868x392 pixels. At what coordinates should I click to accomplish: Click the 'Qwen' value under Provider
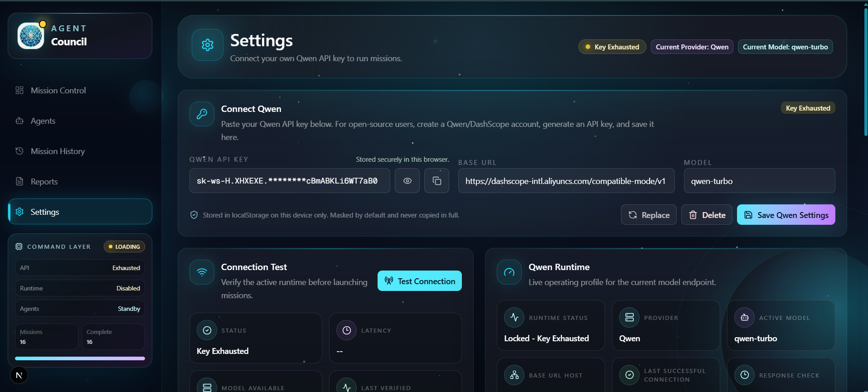(630, 339)
